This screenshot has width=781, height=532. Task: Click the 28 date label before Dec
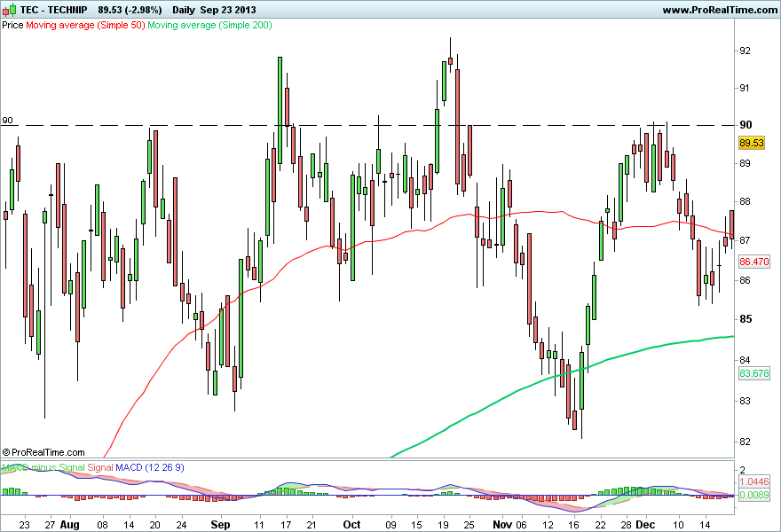pyautogui.click(x=627, y=525)
